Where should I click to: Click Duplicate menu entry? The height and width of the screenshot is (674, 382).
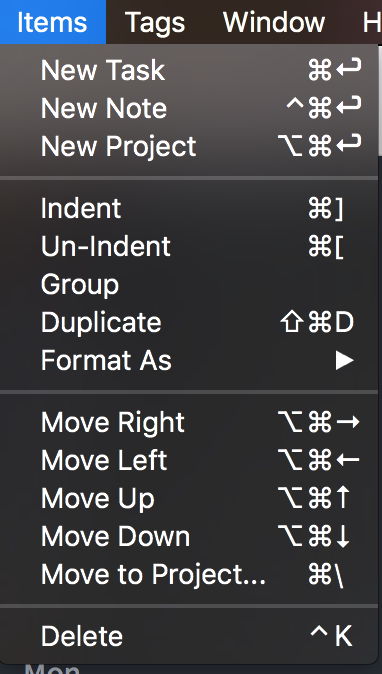point(189,322)
